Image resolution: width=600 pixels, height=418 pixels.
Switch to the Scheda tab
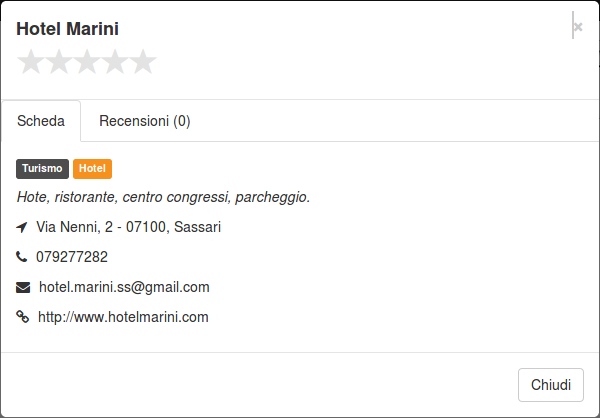[x=41, y=121]
